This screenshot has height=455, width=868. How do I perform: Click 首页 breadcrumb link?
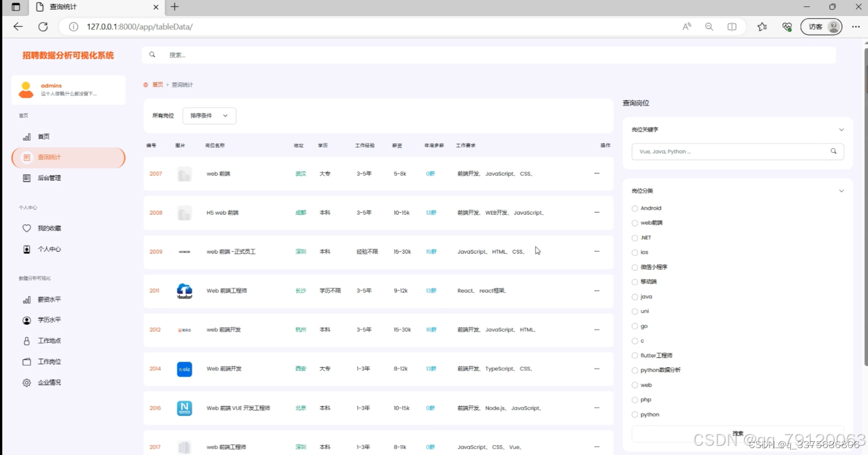tap(158, 85)
